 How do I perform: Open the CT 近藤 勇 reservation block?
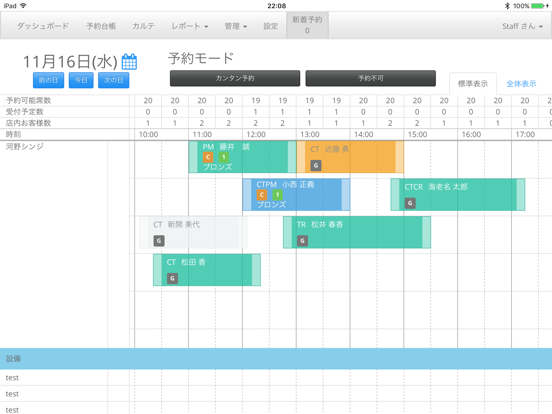tap(350, 157)
